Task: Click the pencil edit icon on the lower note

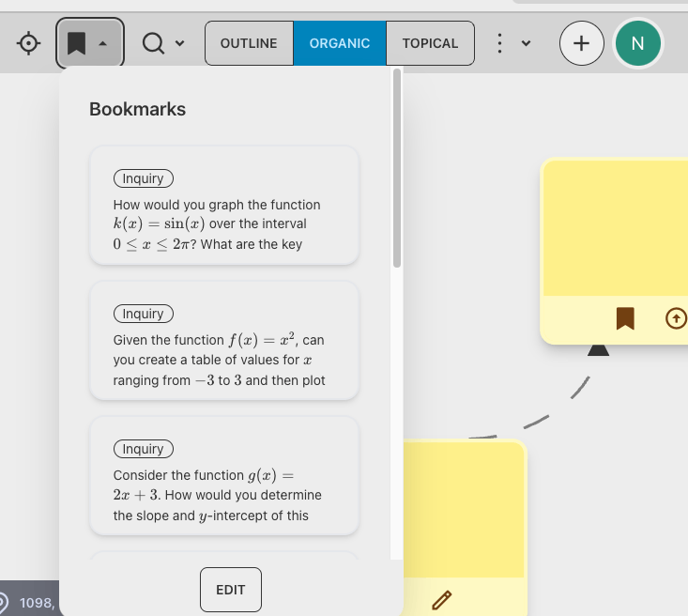Action: [x=441, y=600]
